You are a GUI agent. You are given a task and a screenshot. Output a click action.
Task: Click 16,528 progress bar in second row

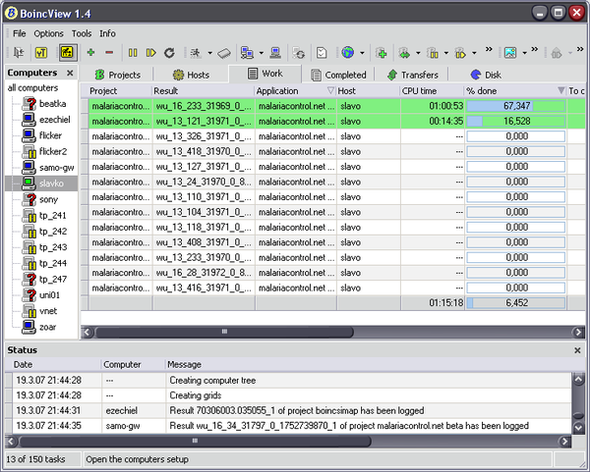coord(516,121)
